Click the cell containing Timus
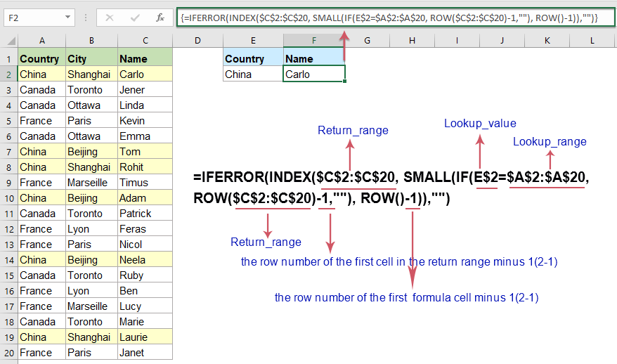This screenshot has height=364, width=617. coord(145,183)
